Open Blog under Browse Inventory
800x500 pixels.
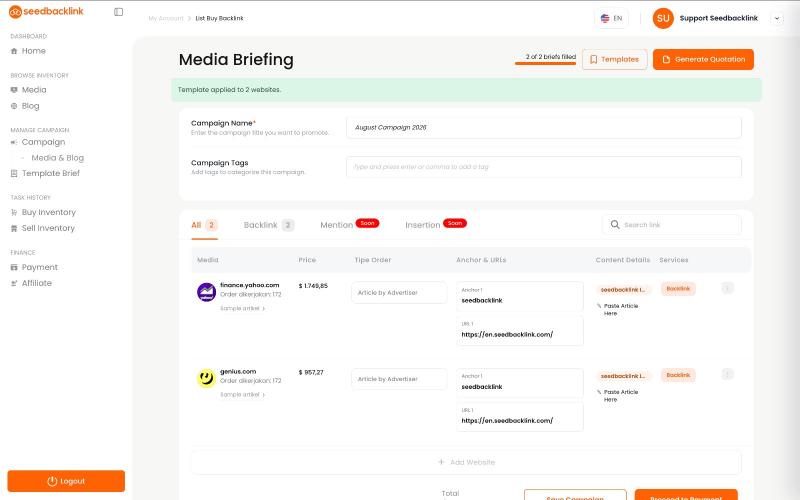[30, 106]
